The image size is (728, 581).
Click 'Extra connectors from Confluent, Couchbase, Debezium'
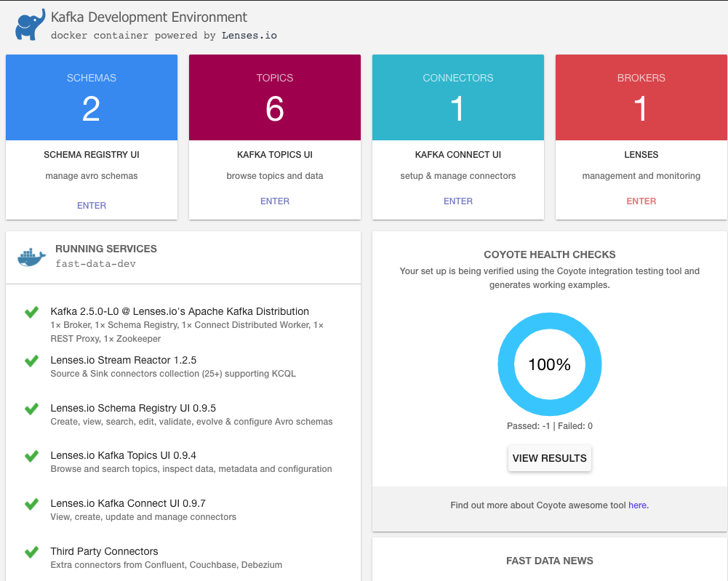point(167,565)
